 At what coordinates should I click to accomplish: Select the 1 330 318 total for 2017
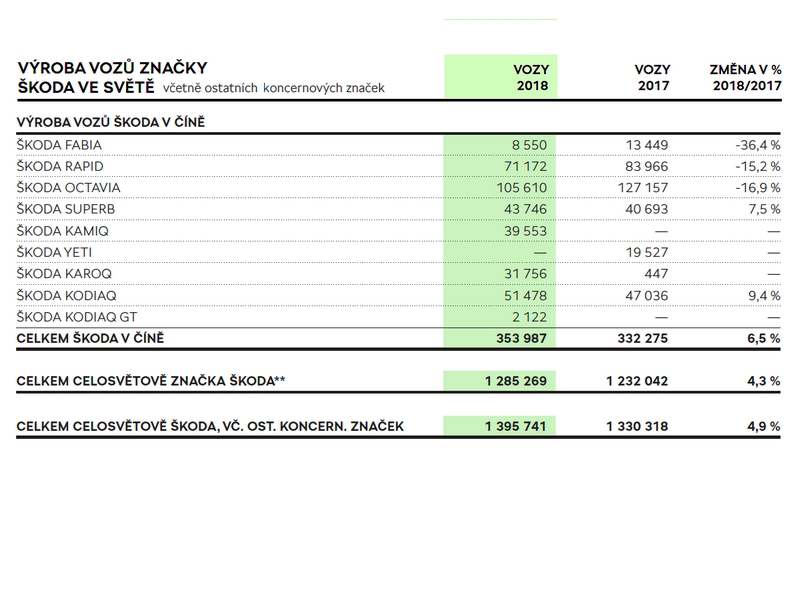coord(638,426)
